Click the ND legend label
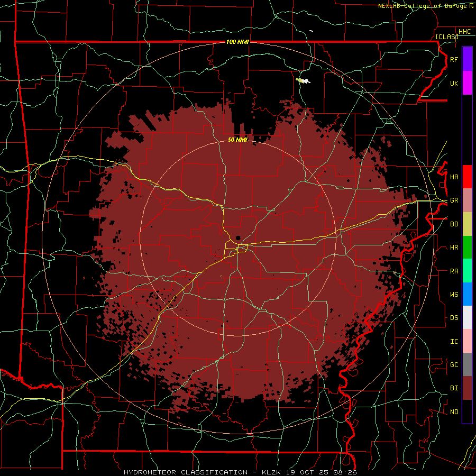Image resolution: width=476 pixels, height=476 pixels. tap(454, 412)
